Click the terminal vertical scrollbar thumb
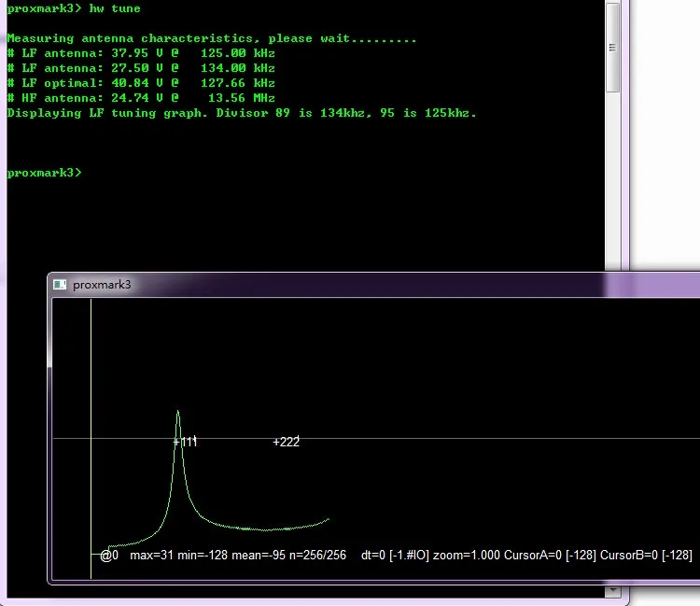This screenshot has height=606, width=700. click(612, 48)
